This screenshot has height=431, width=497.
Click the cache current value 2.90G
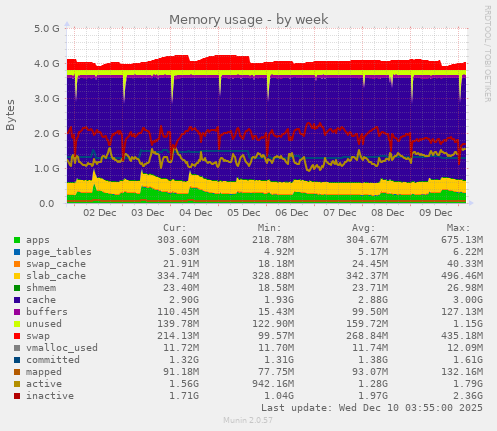tap(184, 300)
